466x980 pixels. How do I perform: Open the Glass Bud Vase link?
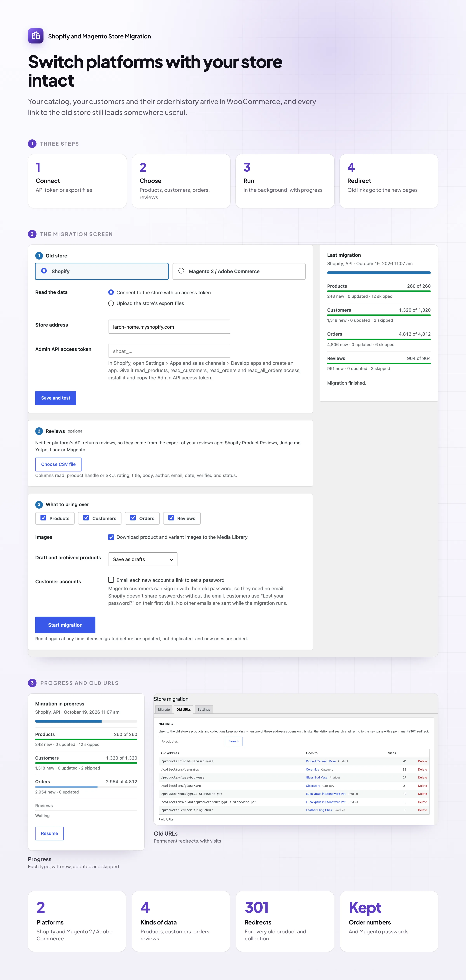[316, 777]
